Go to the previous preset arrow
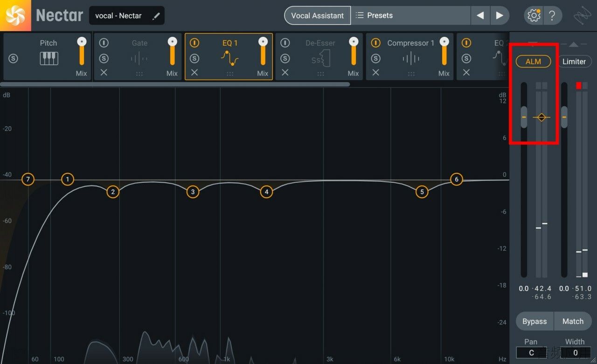The width and height of the screenshot is (597, 364). tap(480, 15)
